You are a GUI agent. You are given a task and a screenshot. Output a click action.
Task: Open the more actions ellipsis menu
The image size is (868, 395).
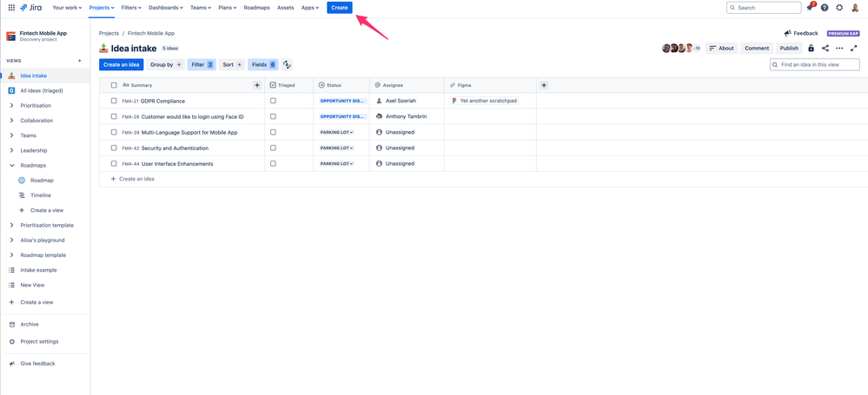pos(840,48)
